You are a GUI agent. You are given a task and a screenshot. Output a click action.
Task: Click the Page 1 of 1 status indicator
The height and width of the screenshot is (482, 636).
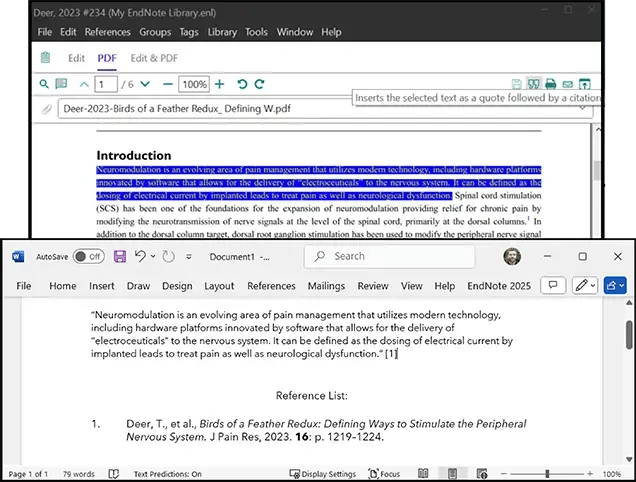point(28,474)
